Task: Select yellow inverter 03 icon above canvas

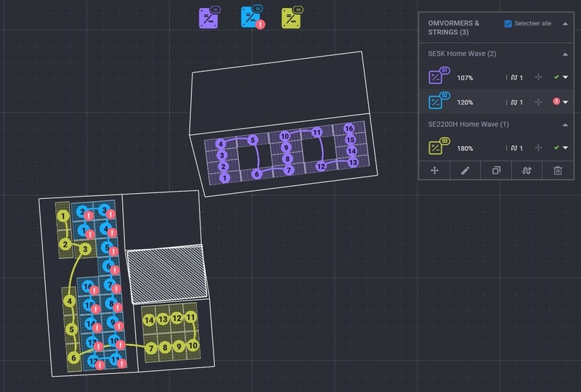Action: click(x=292, y=17)
